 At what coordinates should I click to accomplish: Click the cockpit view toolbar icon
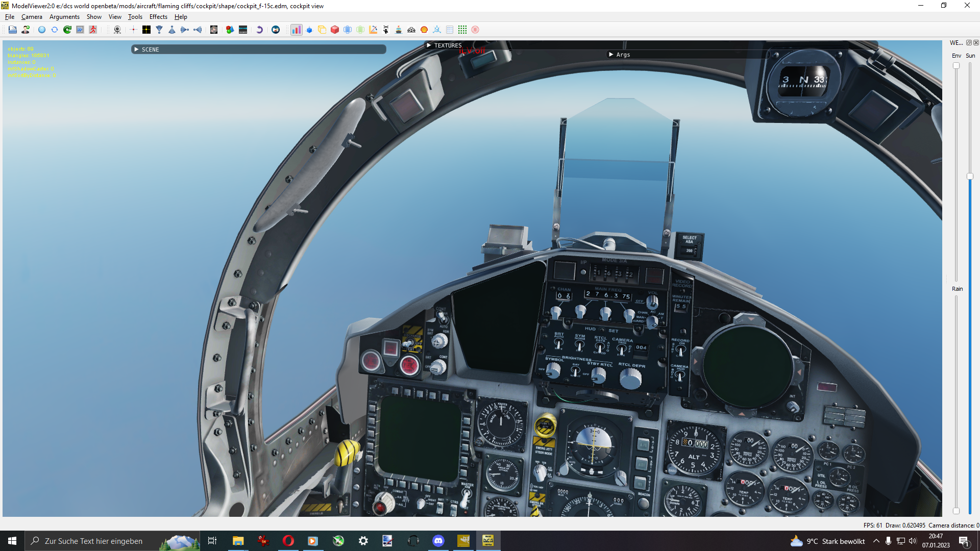click(x=243, y=30)
